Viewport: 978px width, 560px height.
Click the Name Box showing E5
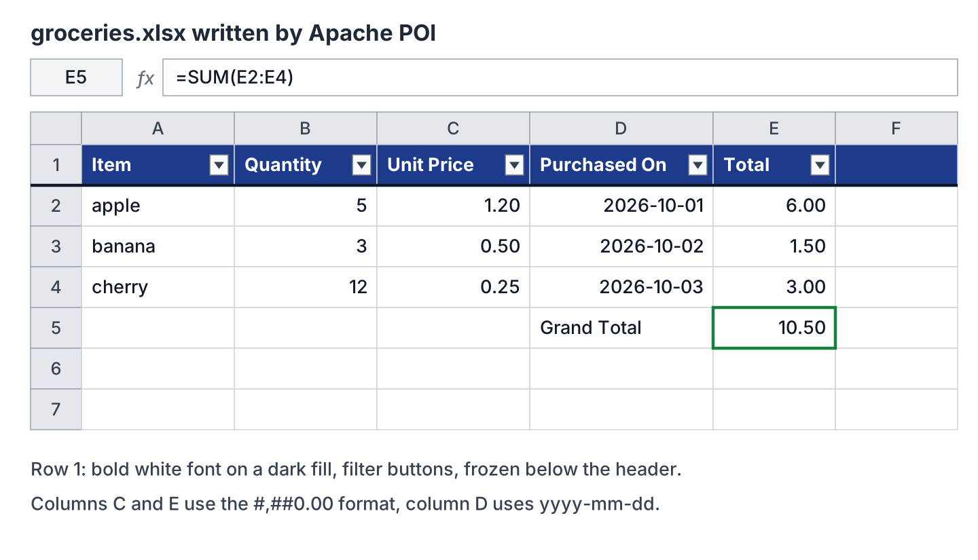[76, 77]
